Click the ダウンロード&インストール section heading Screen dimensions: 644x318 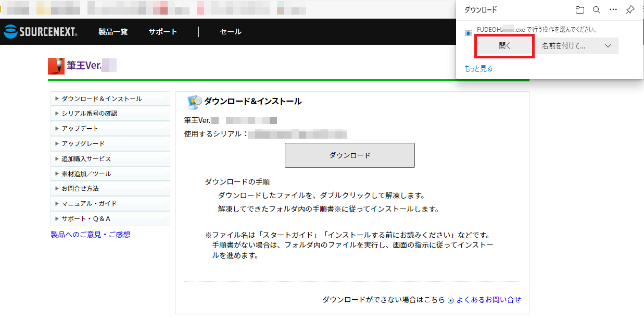tap(253, 102)
